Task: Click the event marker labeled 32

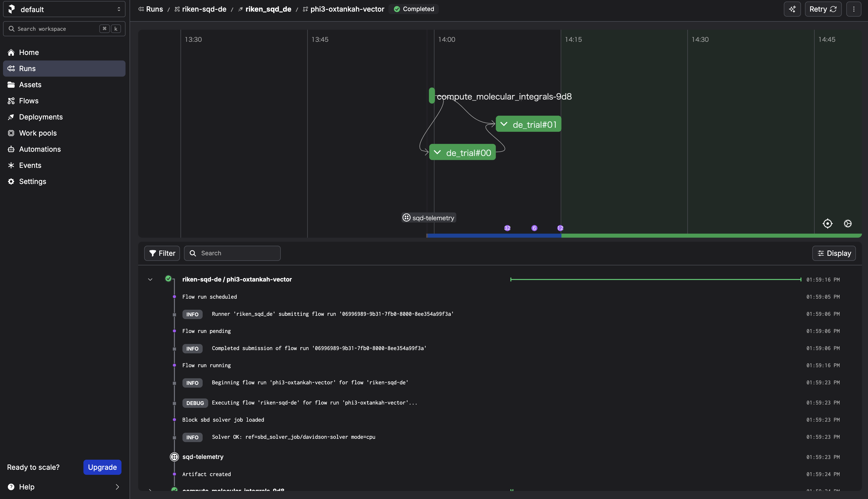Action: [507, 228]
